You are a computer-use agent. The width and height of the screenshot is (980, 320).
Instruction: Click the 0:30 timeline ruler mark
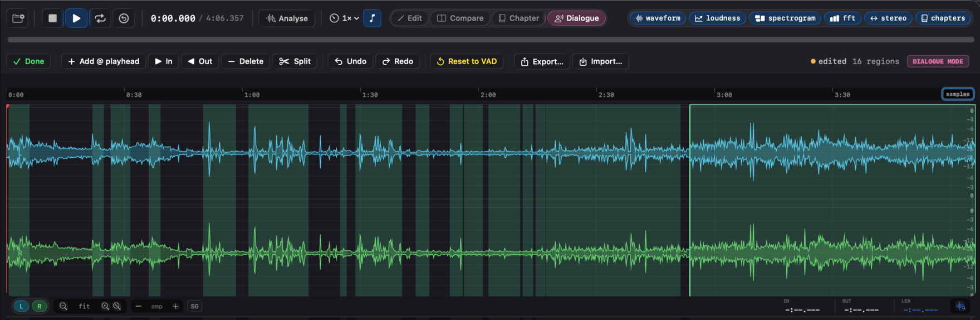coord(134,95)
